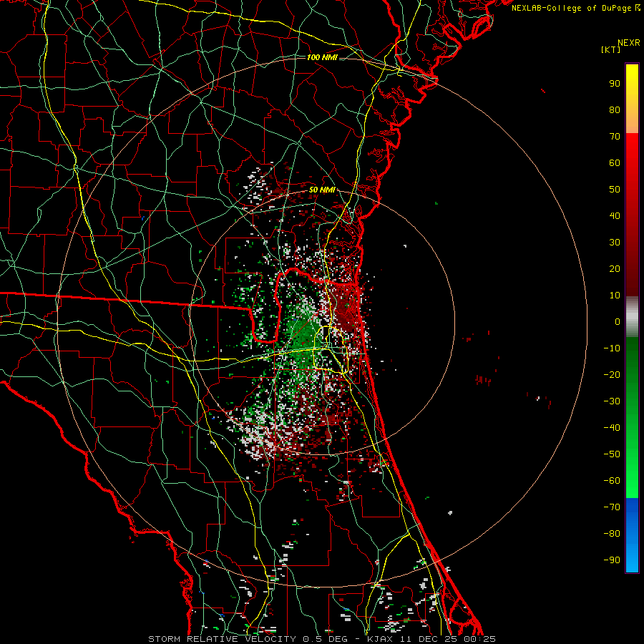Click the [KT] units label

tap(610, 49)
